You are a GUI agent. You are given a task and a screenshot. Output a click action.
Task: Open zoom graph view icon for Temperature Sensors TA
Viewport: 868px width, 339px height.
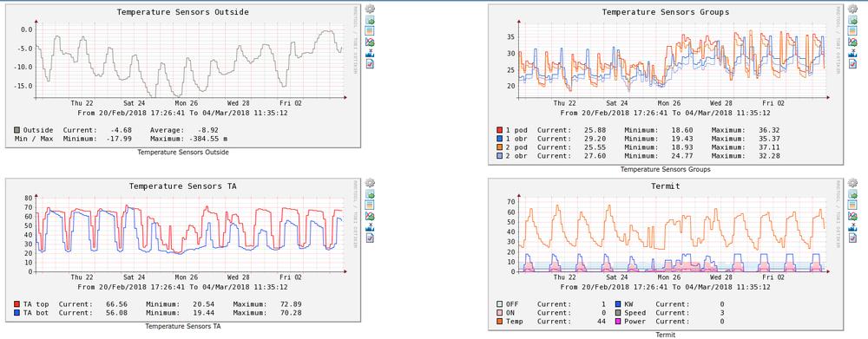click(371, 194)
